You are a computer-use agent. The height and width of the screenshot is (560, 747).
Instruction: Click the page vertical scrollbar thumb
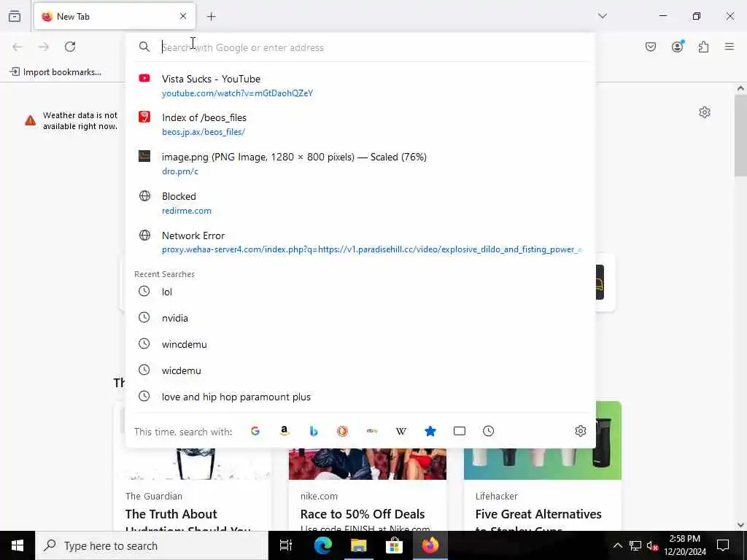click(740, 134)
